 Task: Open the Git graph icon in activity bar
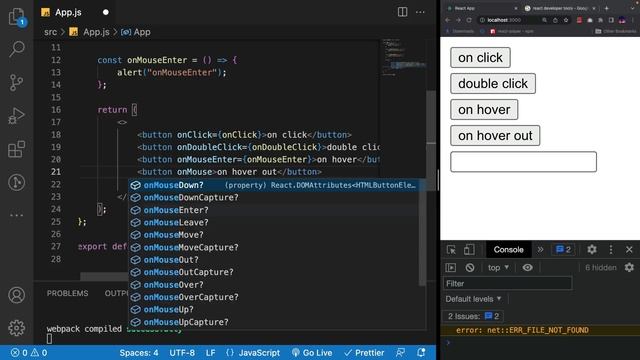(16, 182)
